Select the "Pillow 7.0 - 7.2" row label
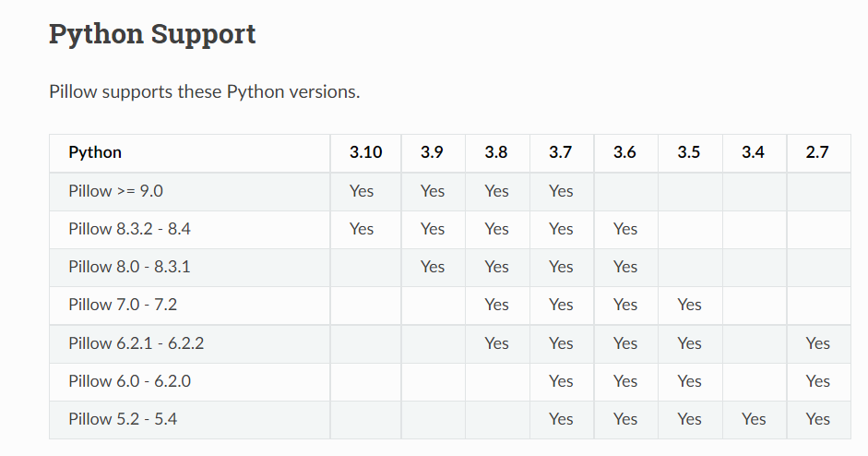Image resolution: width=868 pixels, height=456 pixels. coord(121,305)
